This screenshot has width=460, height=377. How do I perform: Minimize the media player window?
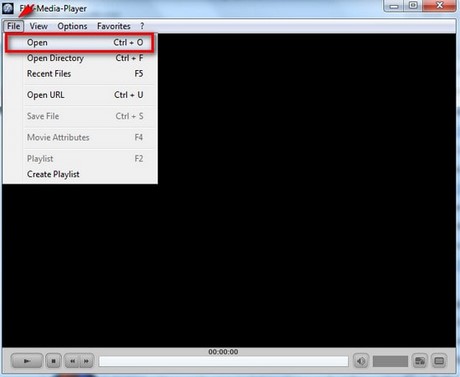[394, 6]
